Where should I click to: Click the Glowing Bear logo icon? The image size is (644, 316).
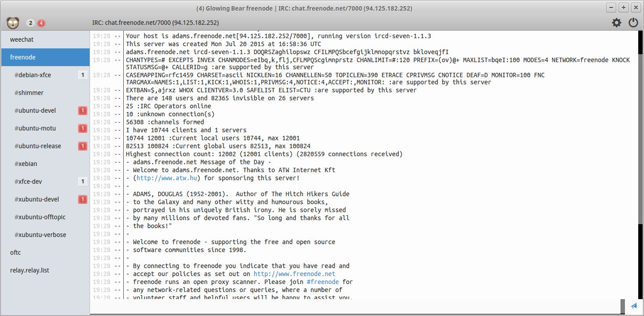13,23
